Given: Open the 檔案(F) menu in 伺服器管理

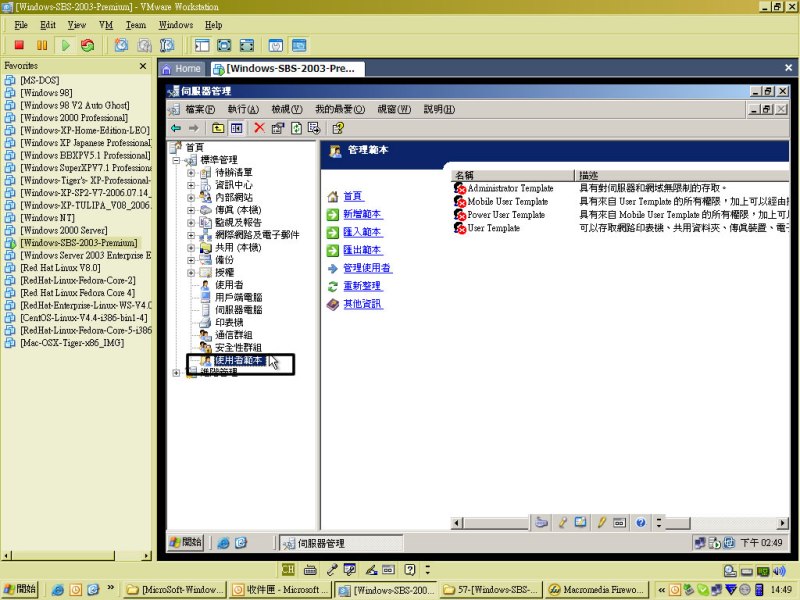Looking at the screenshot, I should pos(200,109).
